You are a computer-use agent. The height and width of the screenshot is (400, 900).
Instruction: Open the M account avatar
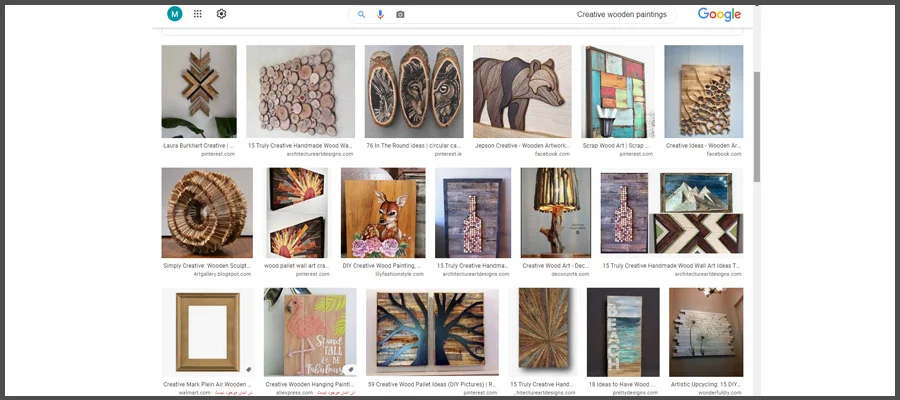pos(175,14)
